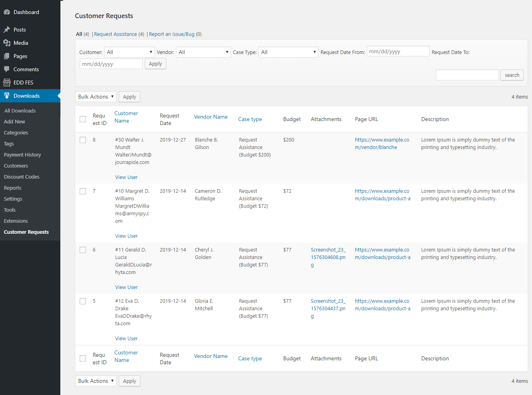Click the Downloads arrow icon
This screenshot has width=532, height=395.
[7, 96]
